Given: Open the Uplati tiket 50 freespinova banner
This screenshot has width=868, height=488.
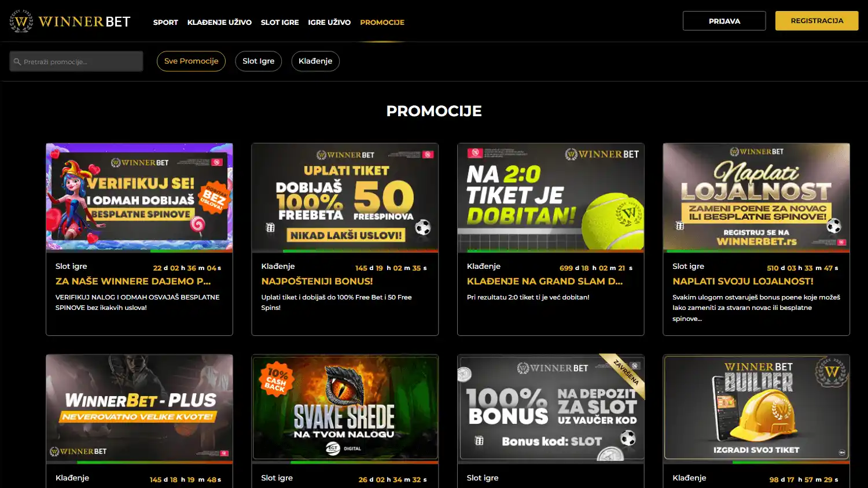Looking at the screenshot, I should click(x=345, y=197).
